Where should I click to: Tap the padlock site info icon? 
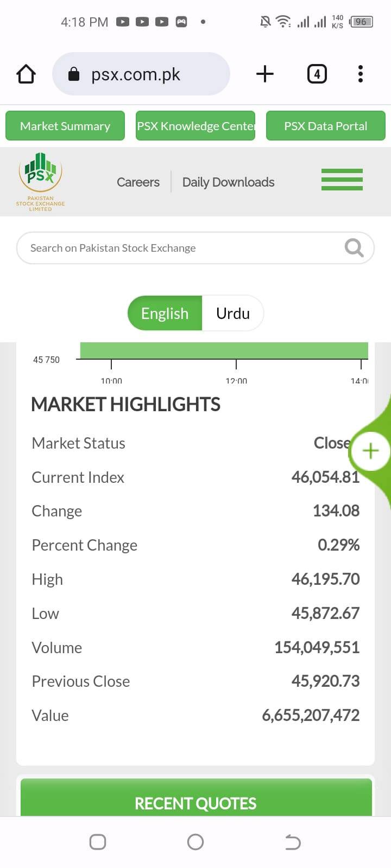(x=74, y=74)
